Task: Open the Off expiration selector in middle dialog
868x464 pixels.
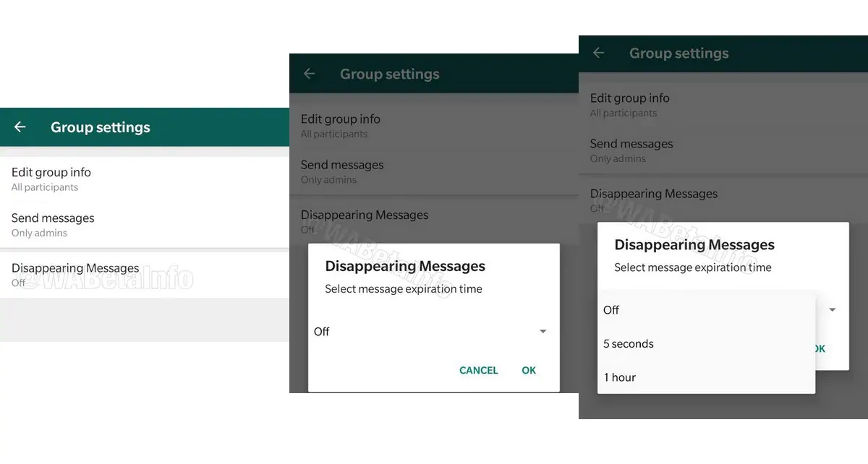Action: [427, 332]
